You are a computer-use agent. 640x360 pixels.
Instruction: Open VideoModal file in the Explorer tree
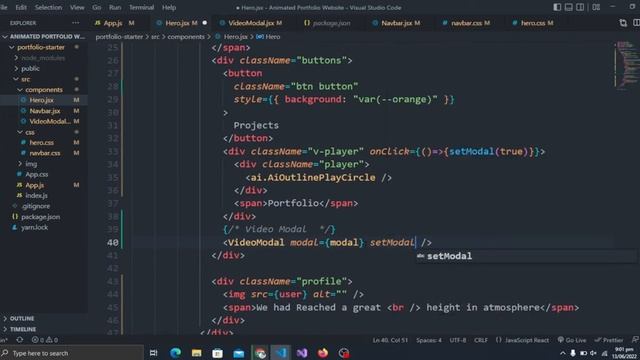point(50,121)
